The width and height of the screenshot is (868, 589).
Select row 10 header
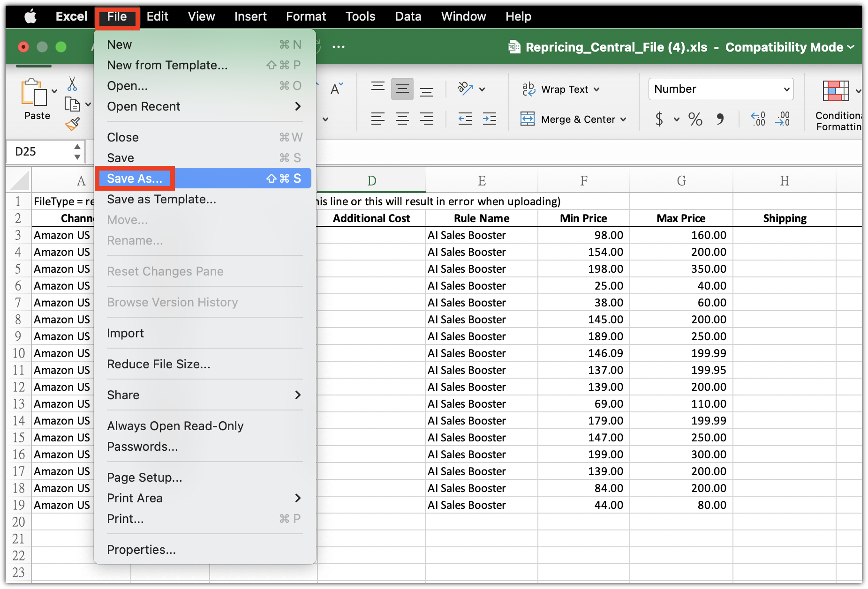[18, 353]
